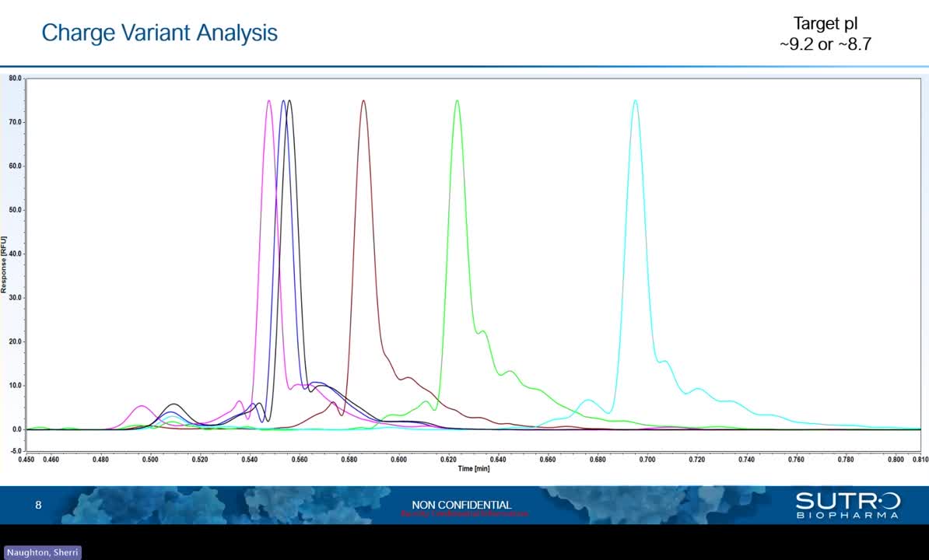Click the 0.560 x-axis tick label
Image resolution: width=929 pixels, height=560 pixels.
click(300, 460)
